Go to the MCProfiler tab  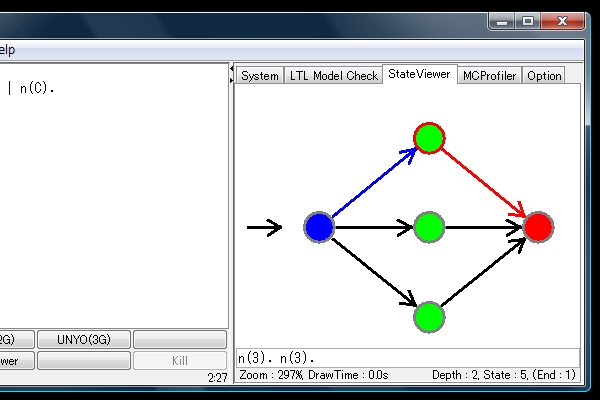coord(490,76)
